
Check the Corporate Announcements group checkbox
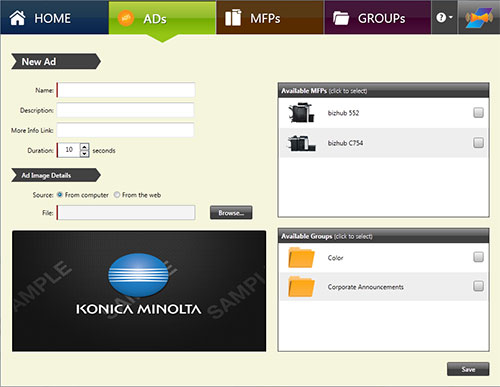coord(478,286)
